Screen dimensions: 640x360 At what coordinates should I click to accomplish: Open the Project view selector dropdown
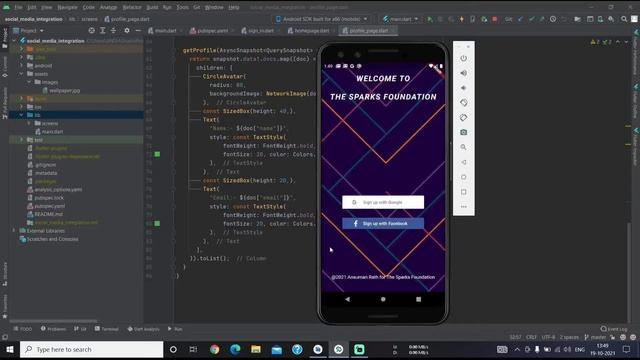29,31
